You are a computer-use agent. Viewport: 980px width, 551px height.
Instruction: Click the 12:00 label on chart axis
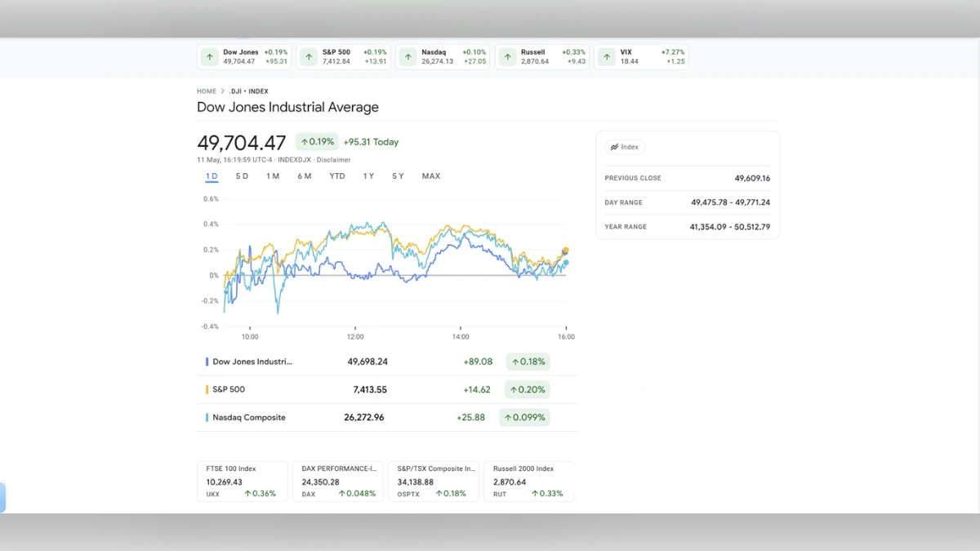[x=355, y=337]
